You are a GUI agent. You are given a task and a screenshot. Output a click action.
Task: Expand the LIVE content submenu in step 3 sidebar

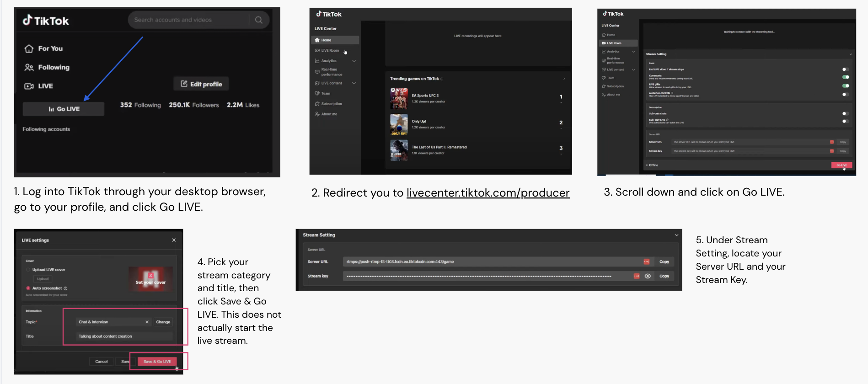[x=633, y=70]
